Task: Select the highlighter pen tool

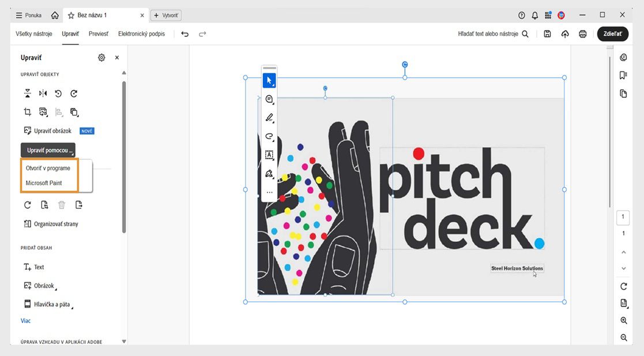Action: tap(269, 118)
